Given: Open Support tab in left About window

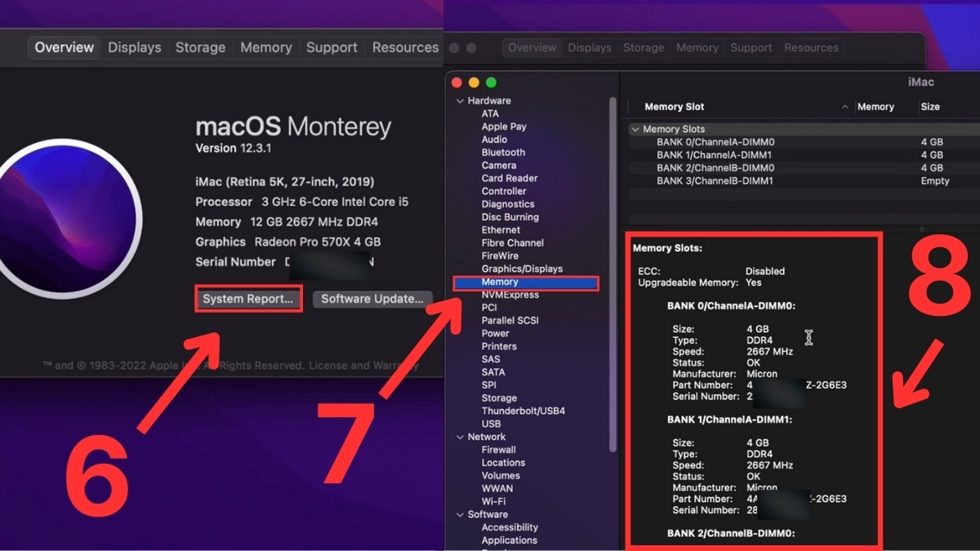Looking at the screenshot, I should [332, 47].
